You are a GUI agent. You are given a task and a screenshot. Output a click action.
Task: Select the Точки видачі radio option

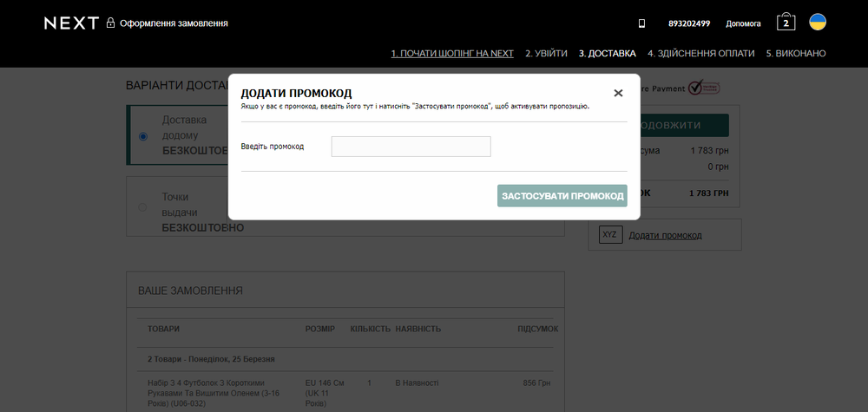pos(143,206)
